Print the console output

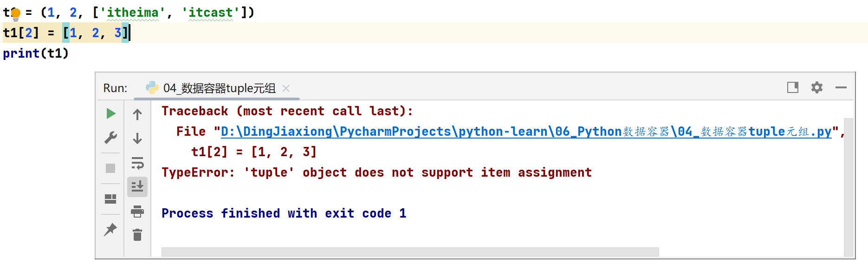pos(137,212)
